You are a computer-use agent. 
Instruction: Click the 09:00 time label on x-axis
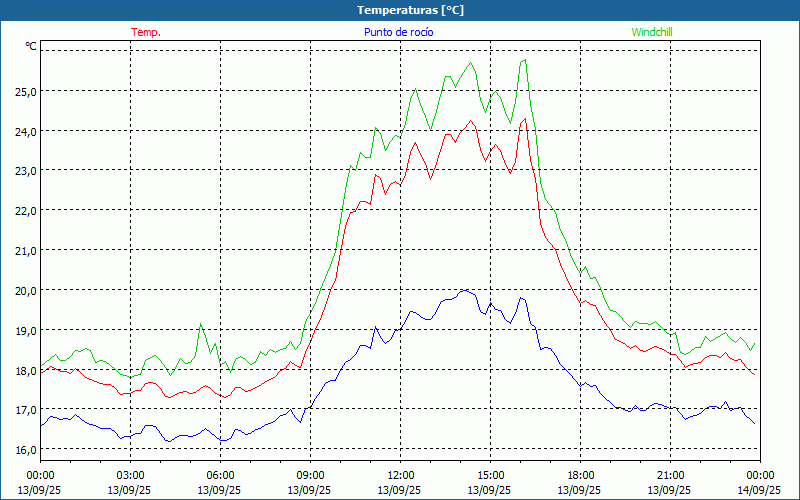pos(311,475)
